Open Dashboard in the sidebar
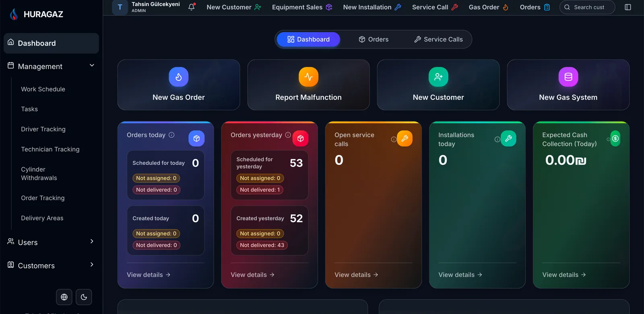This screenshot has height=314, width=644. coord(51,43)
